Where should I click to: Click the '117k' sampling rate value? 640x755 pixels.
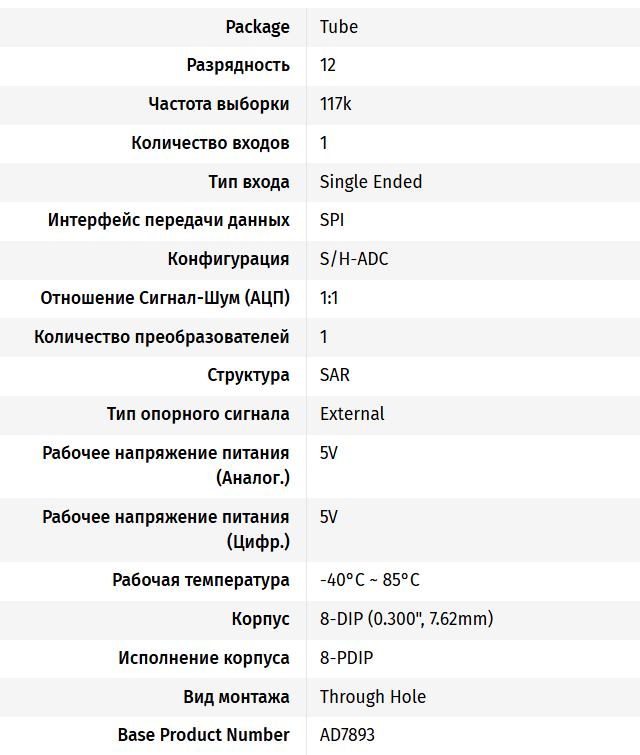(336, 104)
